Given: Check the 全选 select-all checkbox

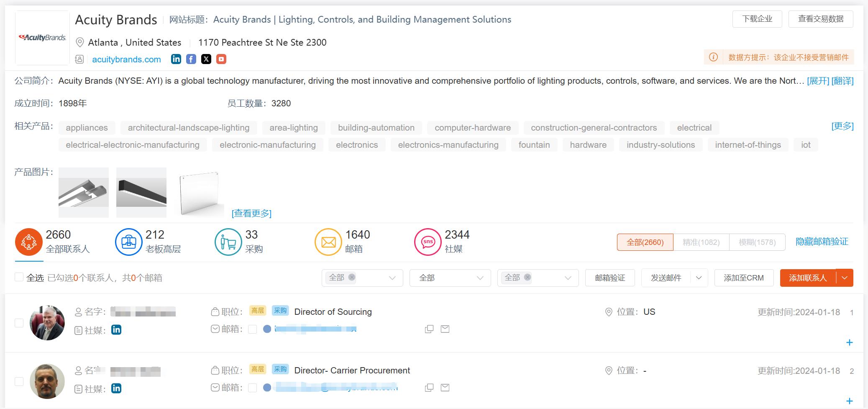Looking at the screenshot, I should pyautogui.click(x=19, y=277).
